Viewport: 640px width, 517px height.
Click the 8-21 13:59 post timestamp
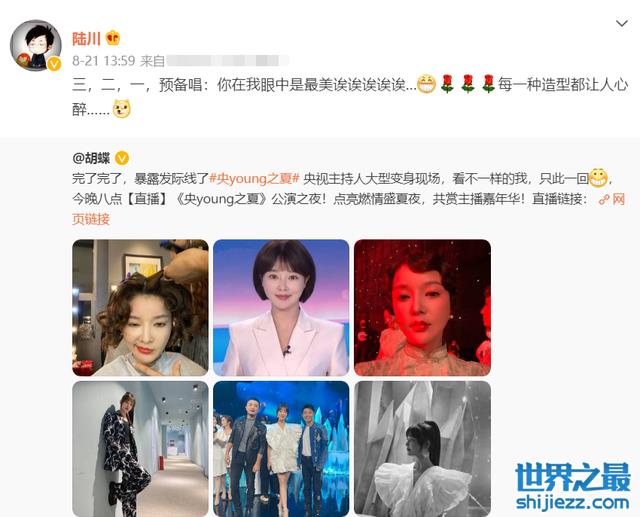pos(104,61)
